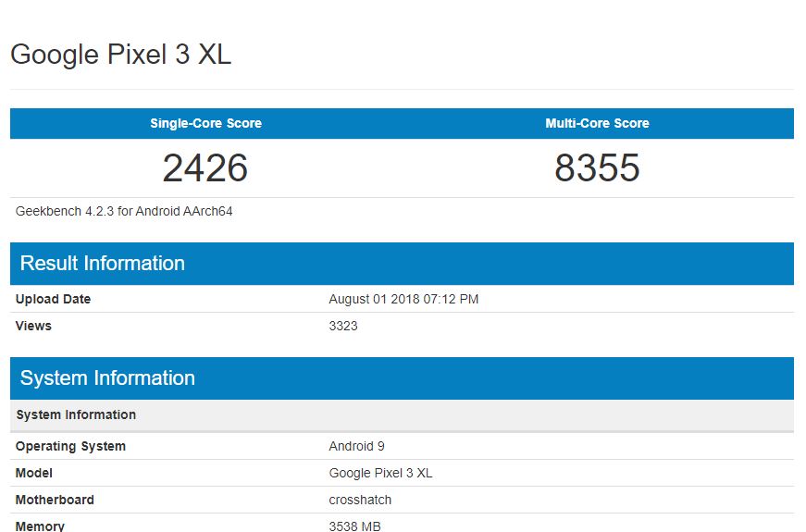The height and width of the screenshot is (532, 806).
Task: Click the gray System Information subheader row
Action: pos(402,415)
